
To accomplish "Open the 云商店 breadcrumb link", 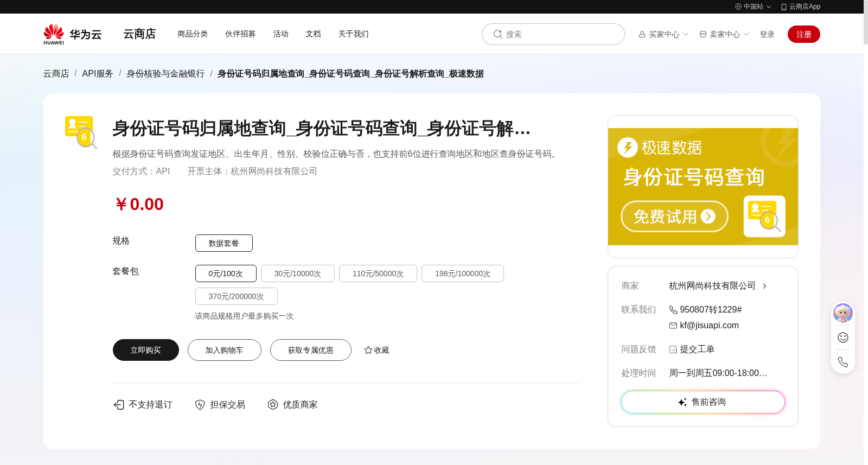I will [x=56, y=74].
